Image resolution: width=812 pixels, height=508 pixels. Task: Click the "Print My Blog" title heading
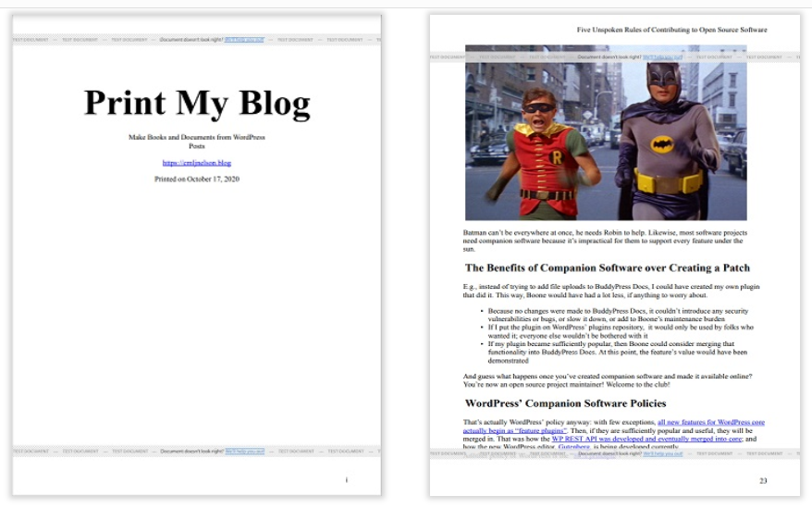click(197, 103)
